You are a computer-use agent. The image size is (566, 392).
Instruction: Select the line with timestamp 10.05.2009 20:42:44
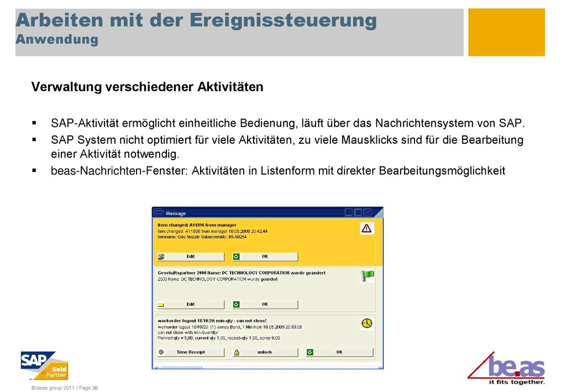(212, 231)
